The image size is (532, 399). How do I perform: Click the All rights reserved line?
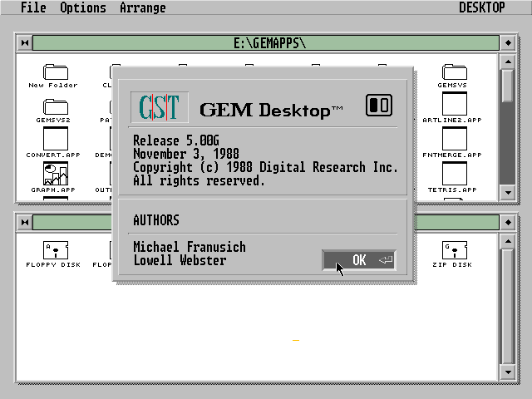coord(199,180)
